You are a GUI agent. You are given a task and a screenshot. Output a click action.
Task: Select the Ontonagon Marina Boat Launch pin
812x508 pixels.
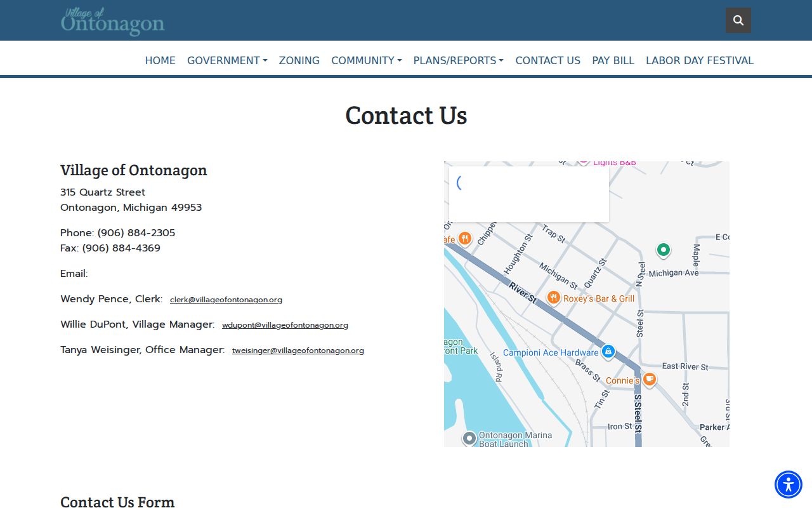[469, 438]
